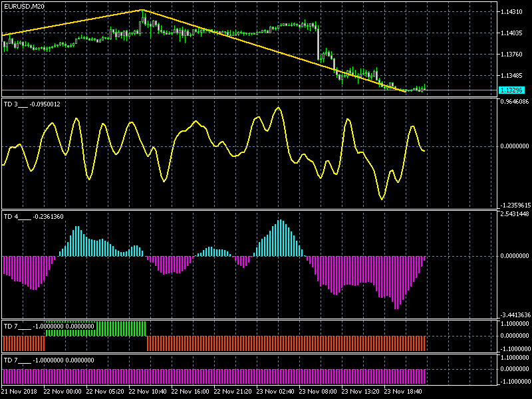Click the 1.13485 price axis label

click(511, 76)
